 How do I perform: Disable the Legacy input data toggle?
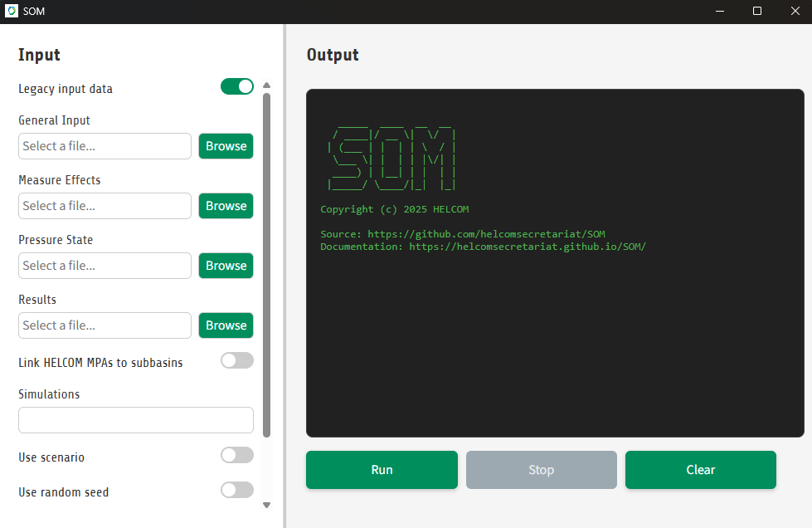tap(237, 86)
